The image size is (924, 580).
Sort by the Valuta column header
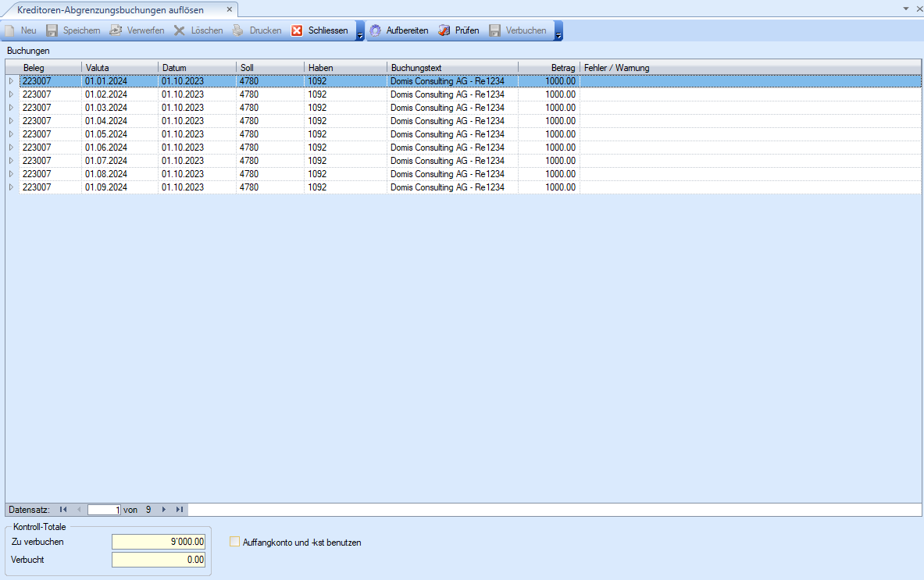click(x=119, y=68)
